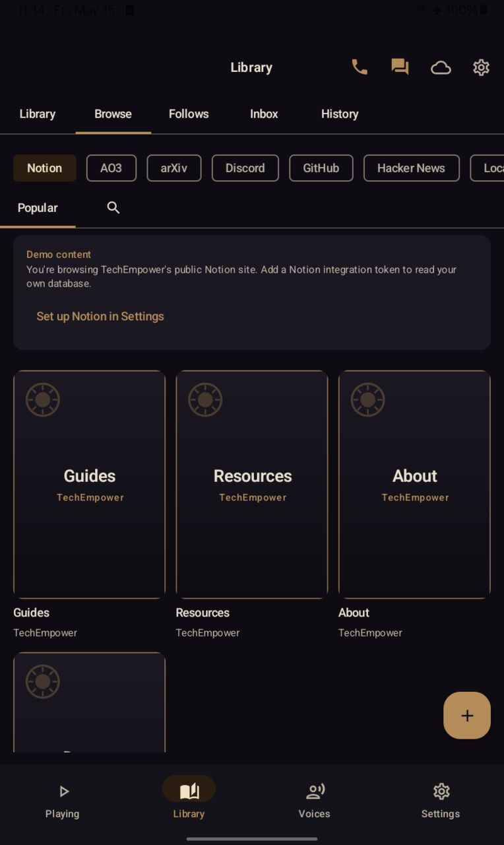Click Set up Notion in Settings
The height and width of the screenshot is (845, 504).
[x=100, y=316]
